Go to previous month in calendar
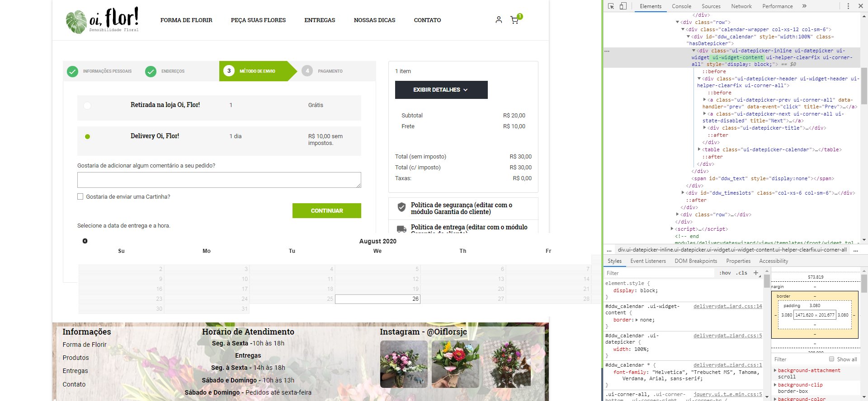Screen dimensions: 868x401 tap(85, 241)
